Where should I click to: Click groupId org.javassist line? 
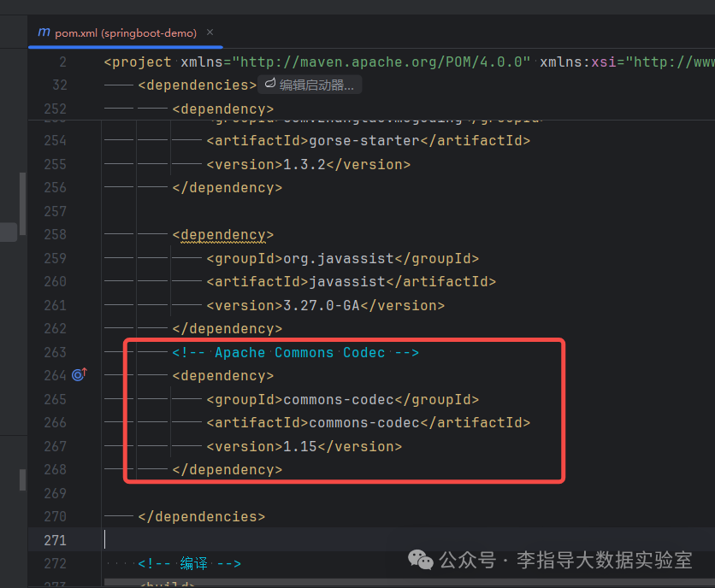pos(342,258)
